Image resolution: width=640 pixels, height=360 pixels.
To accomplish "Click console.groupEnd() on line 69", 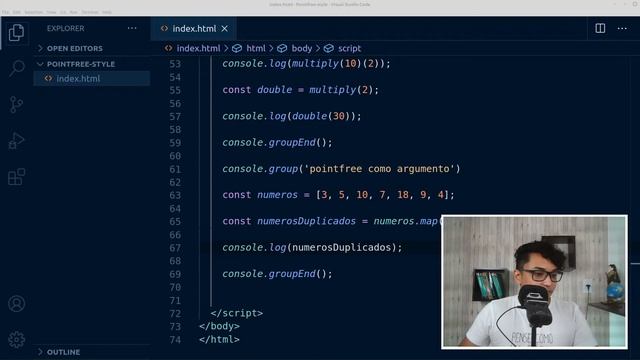I will tap(277, 273).
